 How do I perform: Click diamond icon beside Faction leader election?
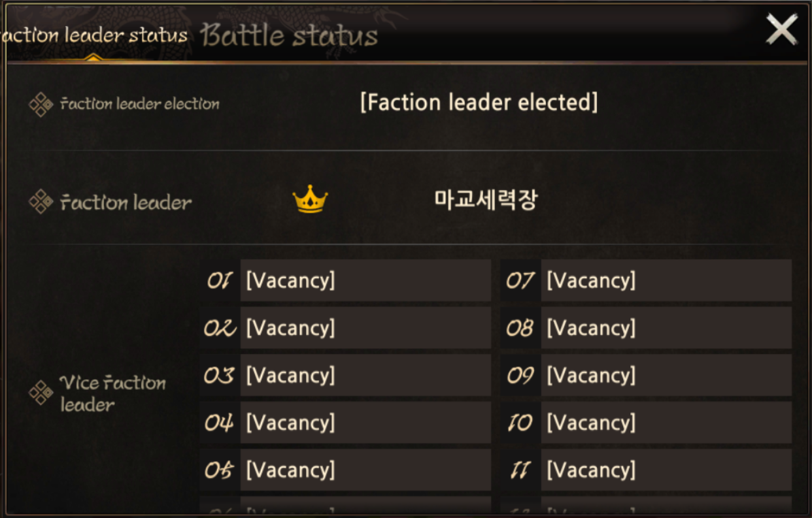(41, 104)
